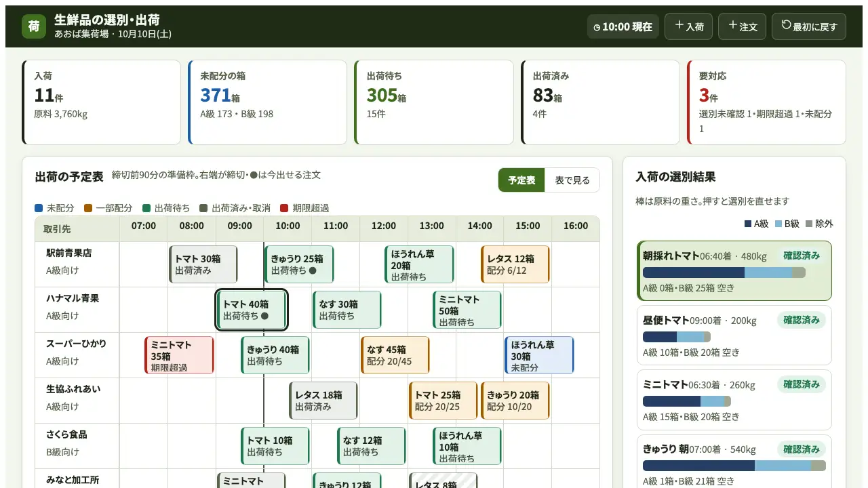Reset with the 最初に戻す button
This screenshot has height=488, width=868.
coord(809,26)
